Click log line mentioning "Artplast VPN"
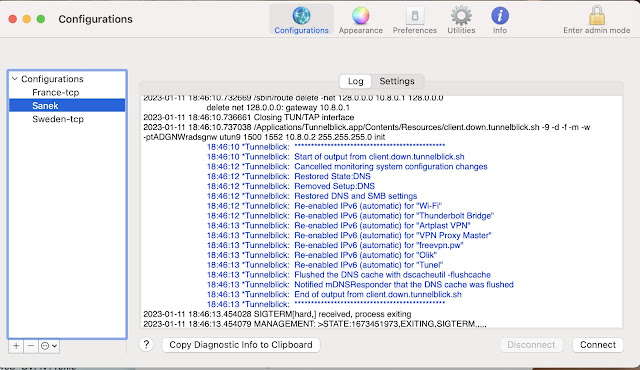The height and width of the screenshot is (370, 640). click(339, 225)
